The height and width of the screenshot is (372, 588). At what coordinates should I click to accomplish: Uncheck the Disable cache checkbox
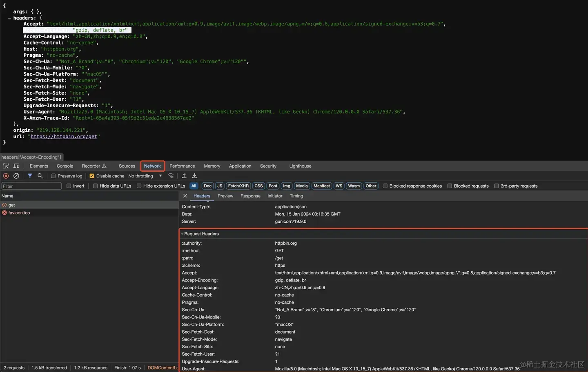(92, 176)
